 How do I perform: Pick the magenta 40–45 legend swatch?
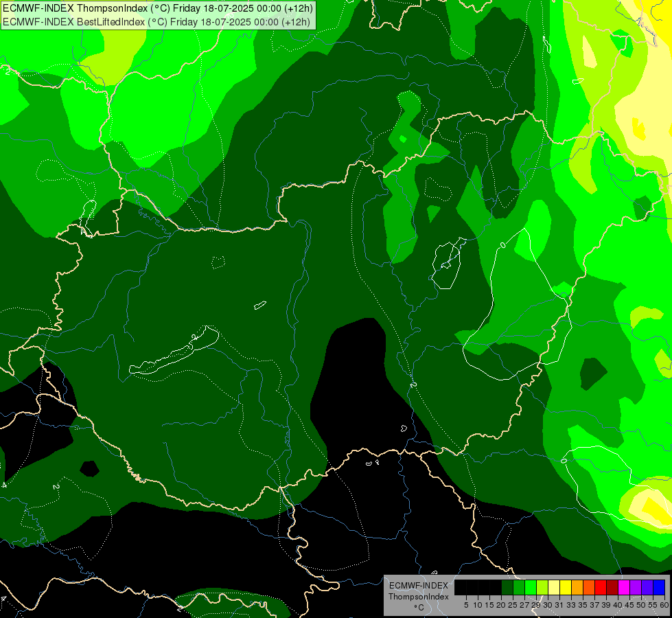click(x=624, y=587)
